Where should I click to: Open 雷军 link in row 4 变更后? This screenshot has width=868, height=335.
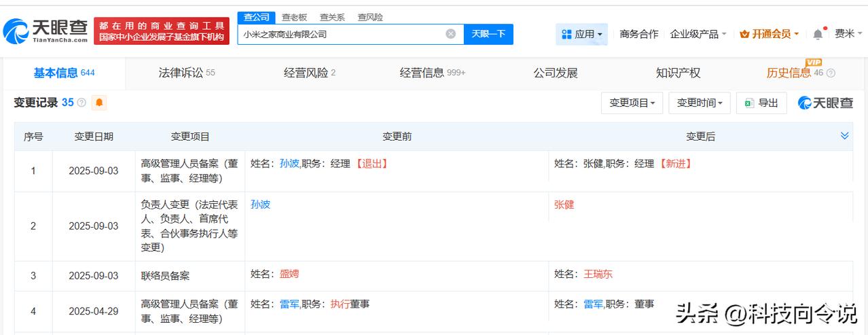click(x=593, y=304)
